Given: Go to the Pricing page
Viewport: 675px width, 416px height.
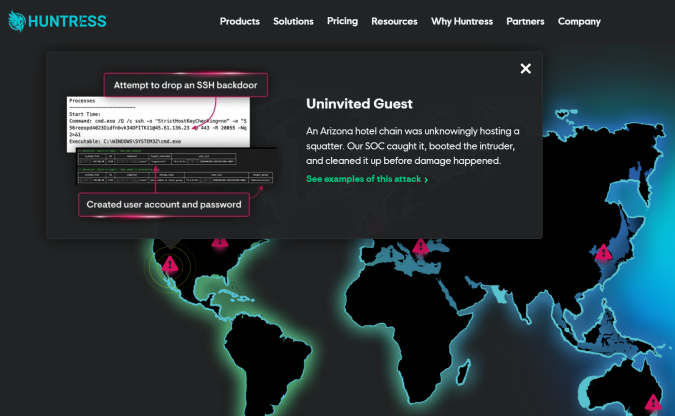Looking at the screenshot, I should click(x=342, y=21).
